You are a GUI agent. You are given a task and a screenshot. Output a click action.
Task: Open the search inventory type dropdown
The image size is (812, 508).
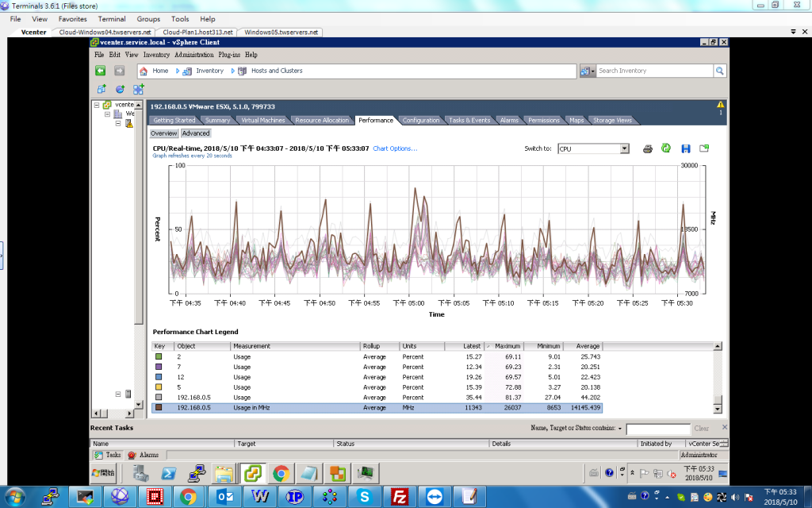tap(588, 71)
